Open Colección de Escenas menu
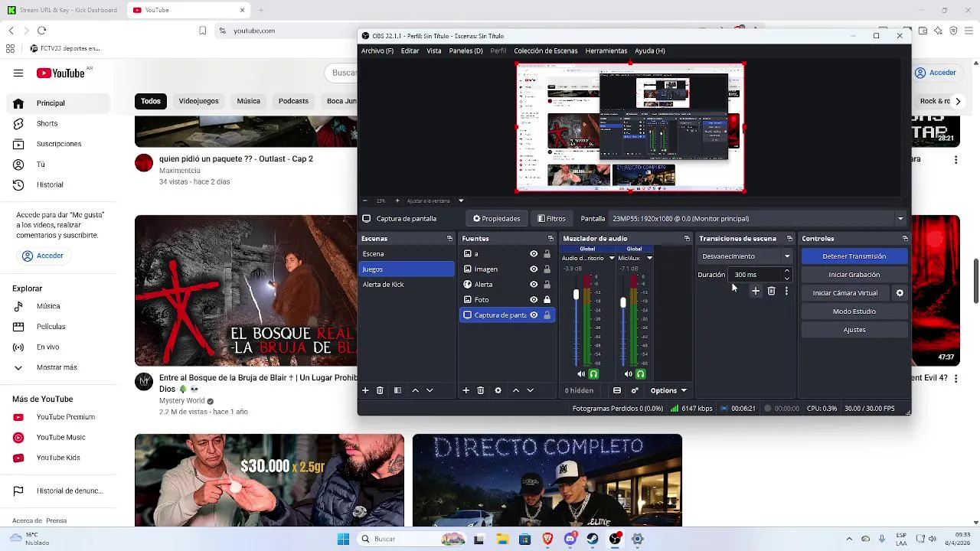 point(545,51)
